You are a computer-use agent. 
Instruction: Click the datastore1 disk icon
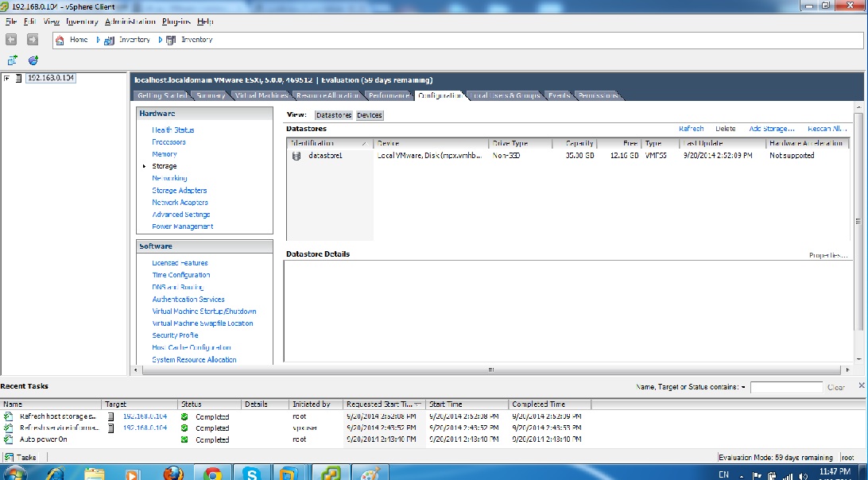point(296,156)
